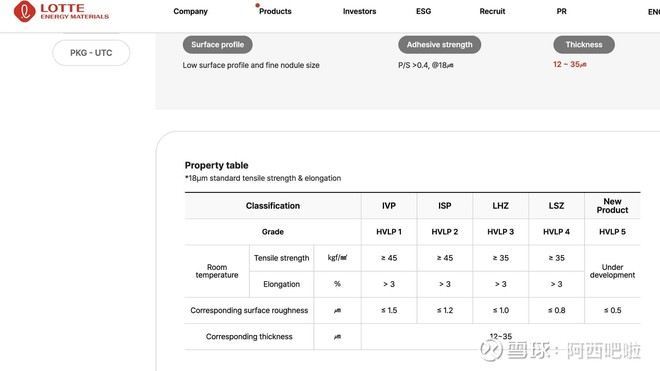The image size is (660, 371).
Task: Click the Thickness tag
Action: point(584,45)
